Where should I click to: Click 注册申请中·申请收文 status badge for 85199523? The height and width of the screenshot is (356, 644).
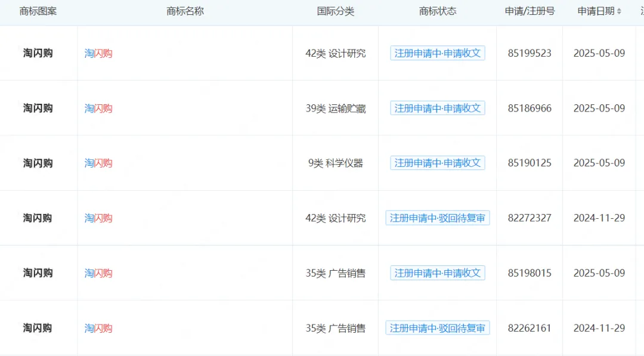click(437, 53)
